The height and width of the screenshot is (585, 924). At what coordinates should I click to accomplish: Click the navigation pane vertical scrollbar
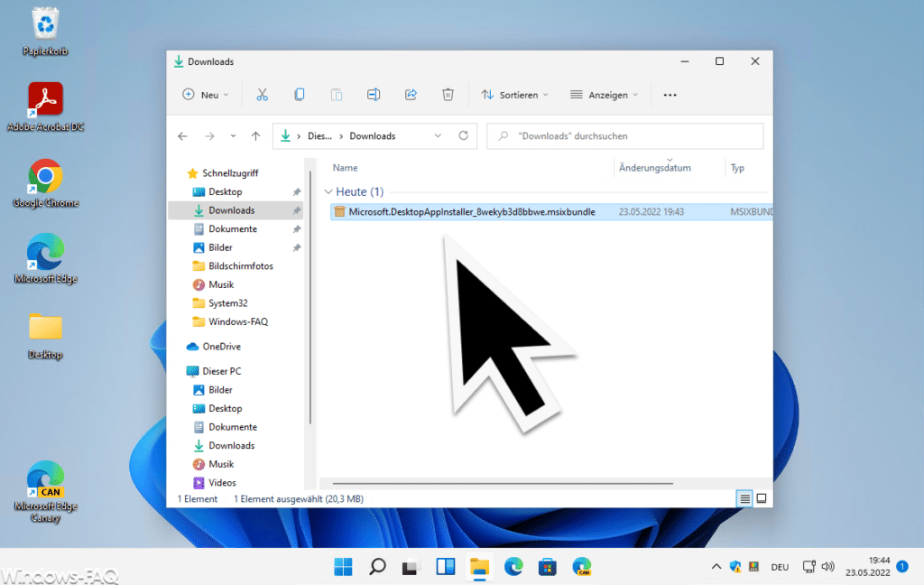click(310, 297)
